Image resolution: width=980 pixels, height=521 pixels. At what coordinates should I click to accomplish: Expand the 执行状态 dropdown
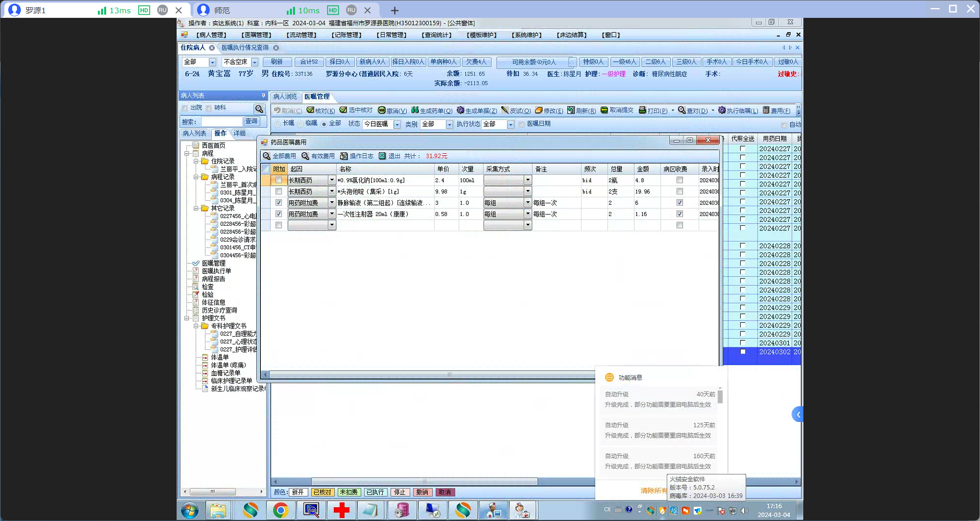(510, 125)
